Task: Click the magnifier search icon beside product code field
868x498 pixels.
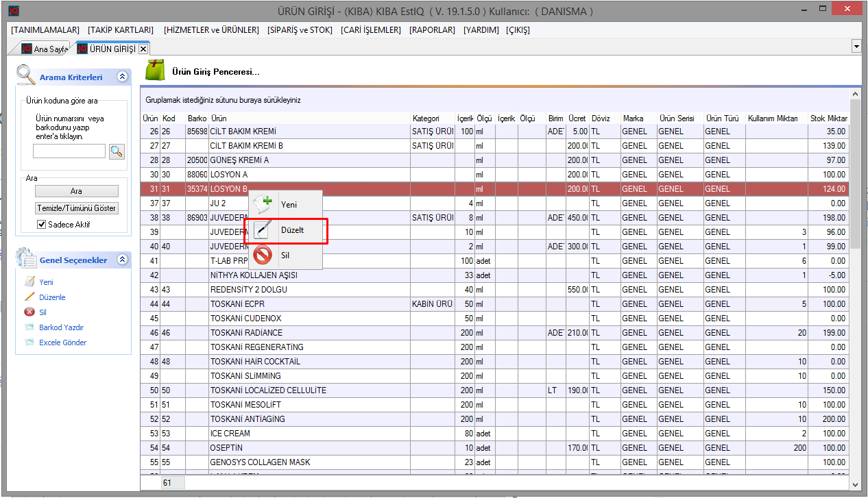Action: tap(117, 151)
